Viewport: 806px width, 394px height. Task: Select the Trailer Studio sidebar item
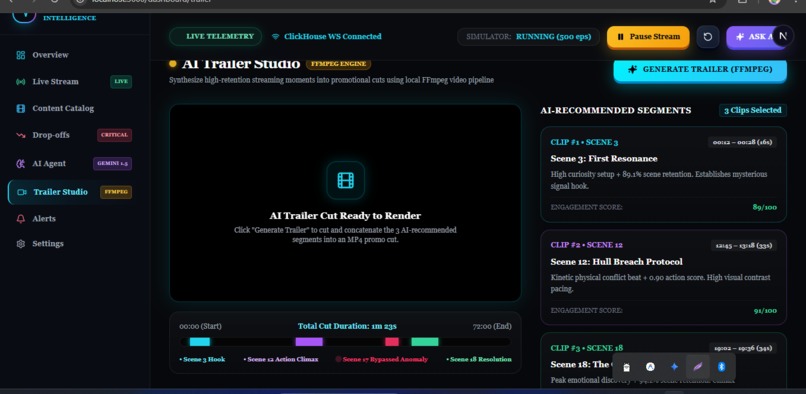click(71, 192)
